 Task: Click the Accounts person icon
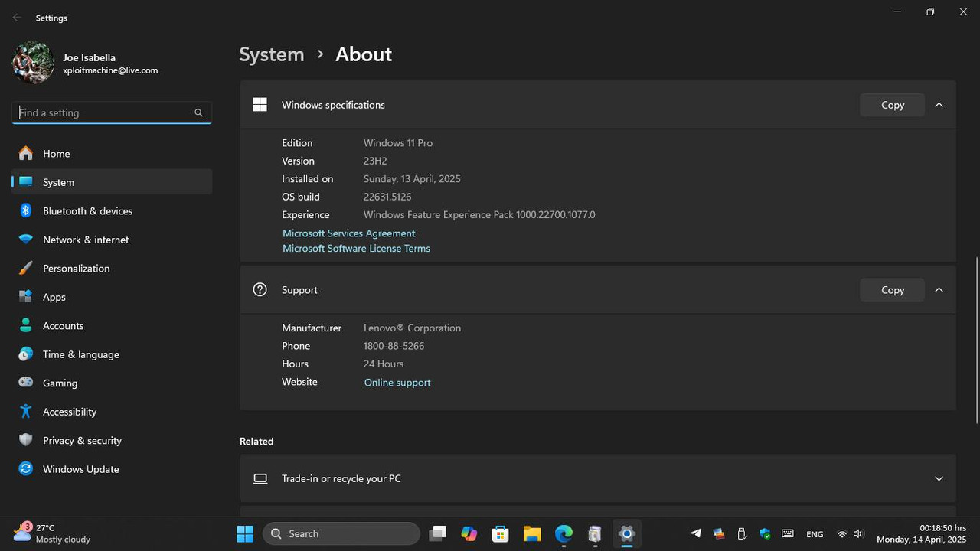tap(25, 325)
